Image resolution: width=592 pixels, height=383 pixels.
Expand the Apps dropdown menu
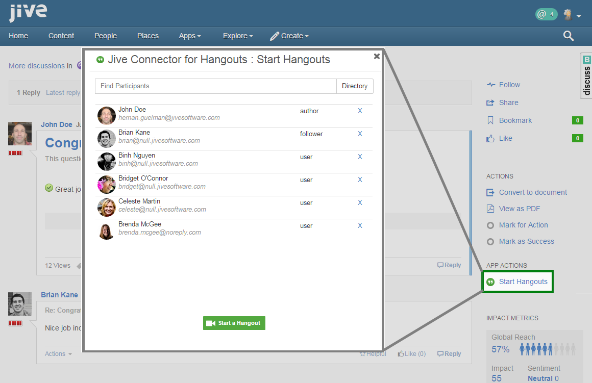tap(190, 36)
